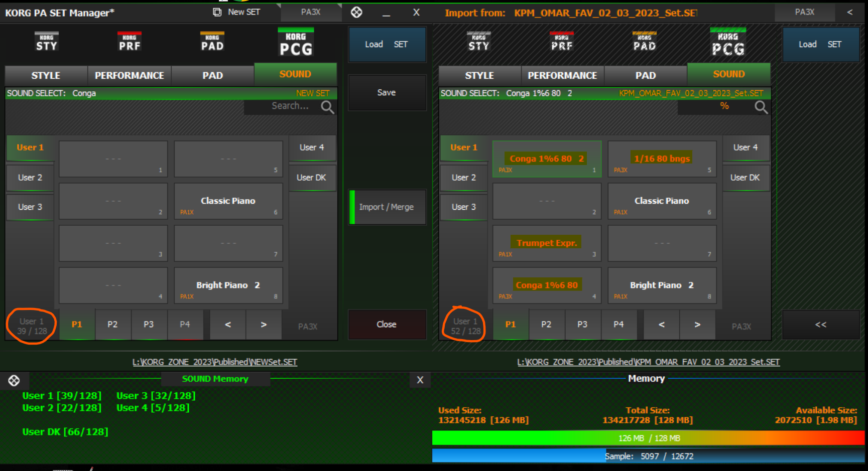Click the KORG STY icon in import panel
868x471 pixels.
479,42
